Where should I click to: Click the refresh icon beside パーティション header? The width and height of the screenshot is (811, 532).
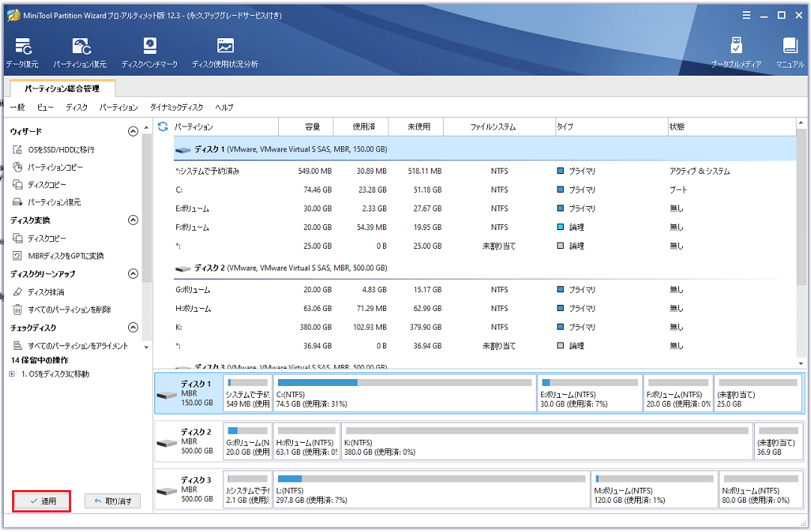tap(163, 127)
